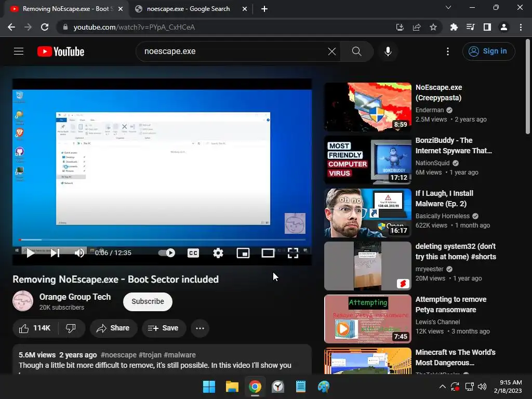Toggle the browser side panel
This screenshot has width=532, height=399.
point(487,27)
